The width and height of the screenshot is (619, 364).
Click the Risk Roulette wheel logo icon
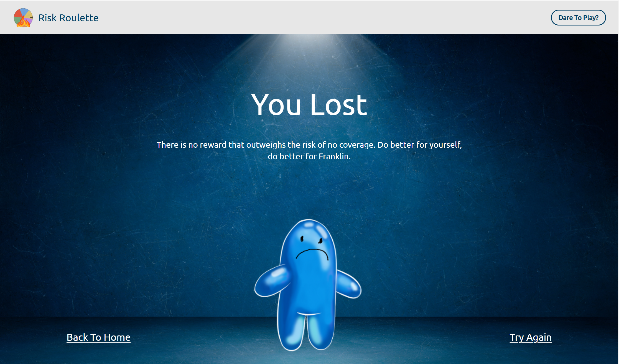(23, 17)
